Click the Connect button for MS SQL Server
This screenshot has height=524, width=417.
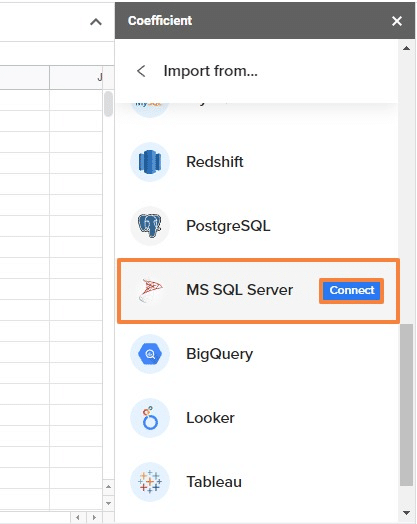352,290
